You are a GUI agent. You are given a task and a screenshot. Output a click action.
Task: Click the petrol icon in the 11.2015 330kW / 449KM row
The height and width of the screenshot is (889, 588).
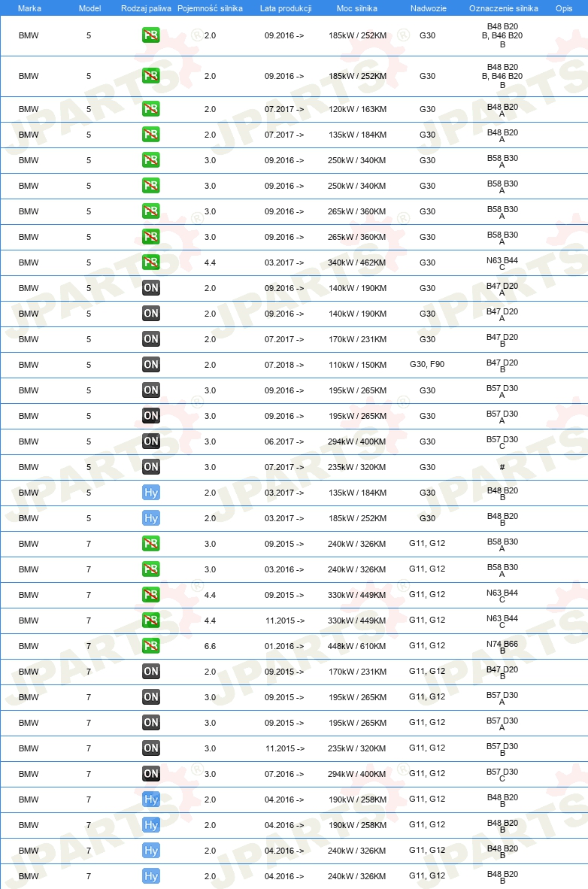point(151,620)
